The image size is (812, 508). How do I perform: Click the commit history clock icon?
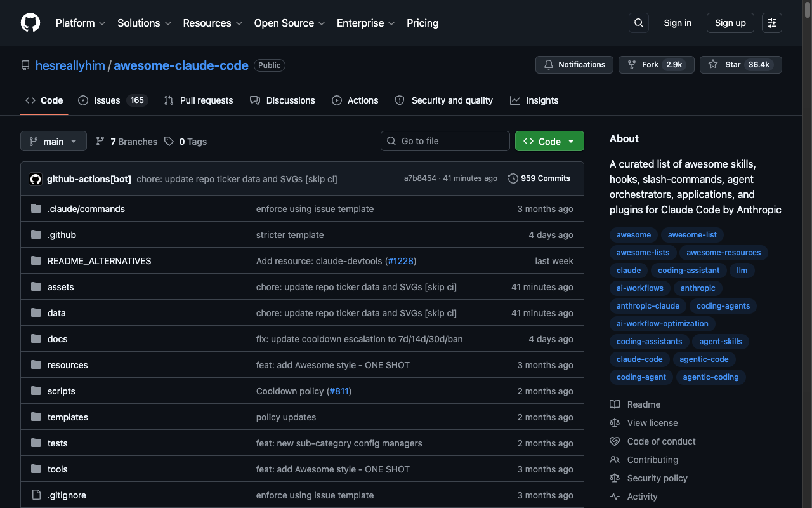513,178
